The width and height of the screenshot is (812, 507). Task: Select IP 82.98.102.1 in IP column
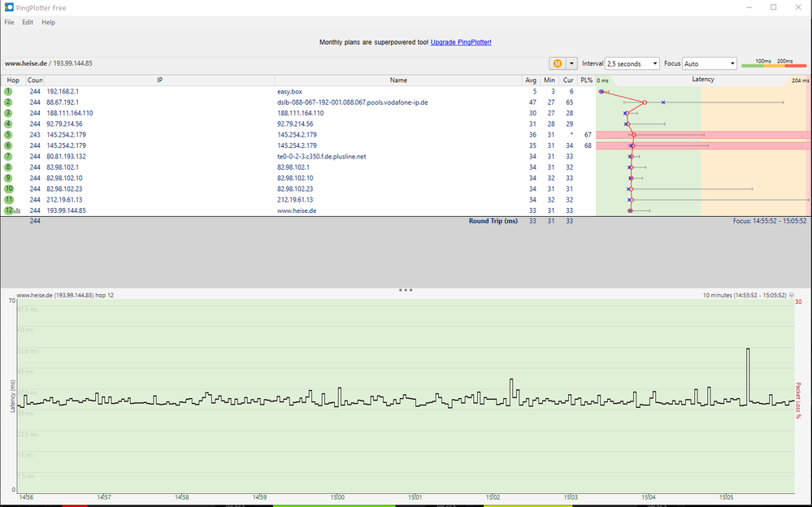pos(63,168)
